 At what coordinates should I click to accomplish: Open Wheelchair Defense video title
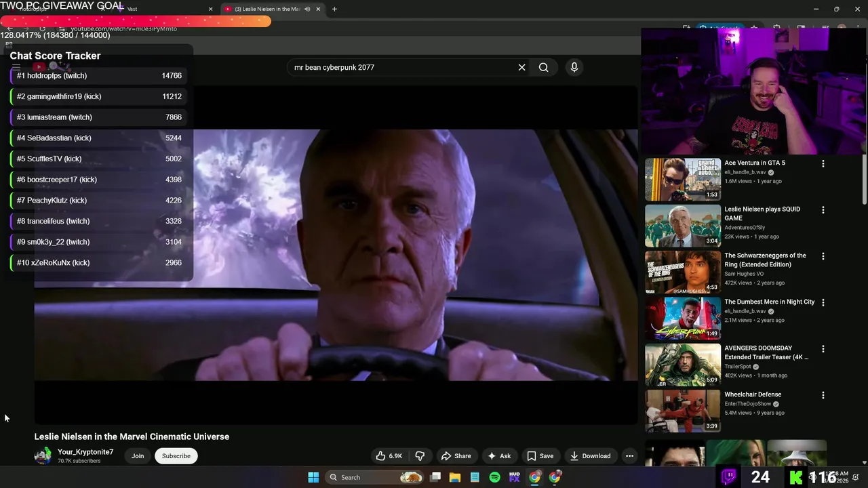click(x=753, y=394)
